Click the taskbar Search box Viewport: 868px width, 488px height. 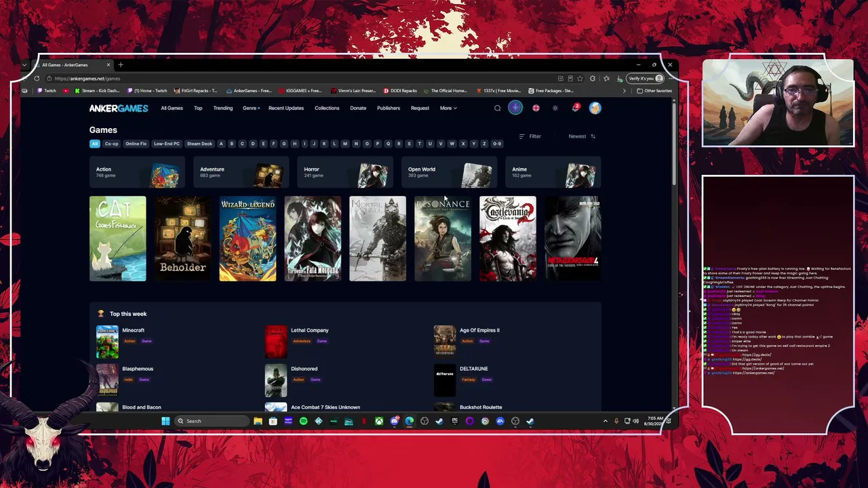(x=212, y=421)
